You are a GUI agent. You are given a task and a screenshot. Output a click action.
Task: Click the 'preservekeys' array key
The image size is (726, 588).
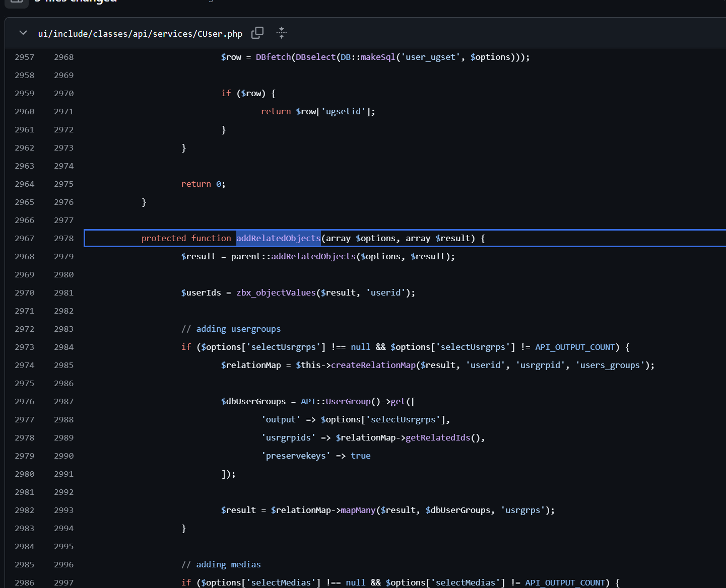point(296,456)
